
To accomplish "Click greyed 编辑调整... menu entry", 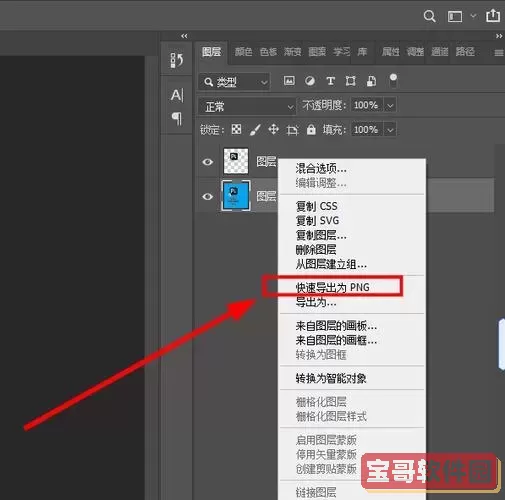I will pos(321,183).
